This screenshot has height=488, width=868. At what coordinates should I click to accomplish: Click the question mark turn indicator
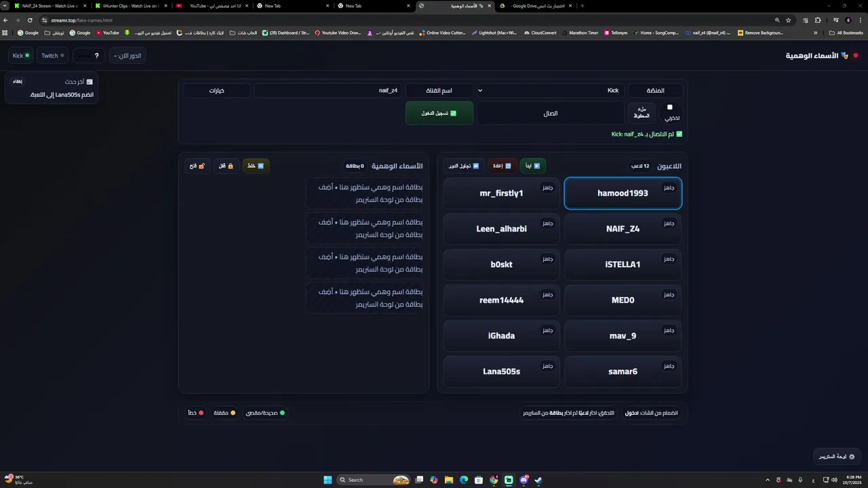[90, 56]
